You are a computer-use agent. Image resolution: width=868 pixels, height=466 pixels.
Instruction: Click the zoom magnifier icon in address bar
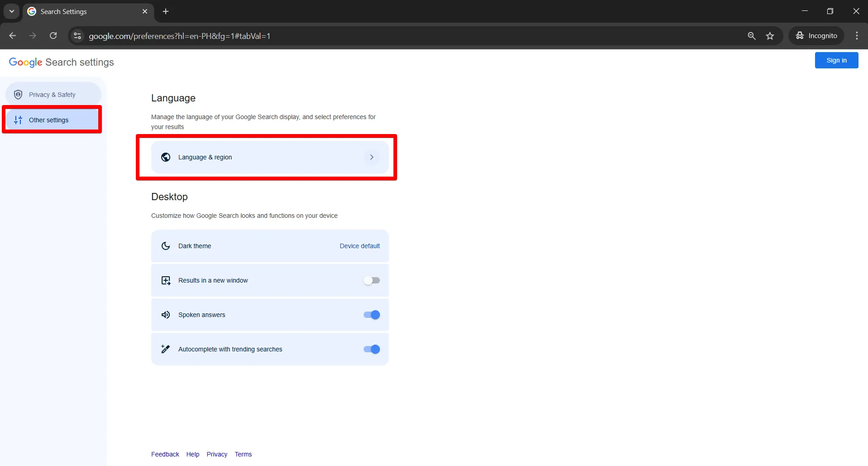tap(752, 36)
